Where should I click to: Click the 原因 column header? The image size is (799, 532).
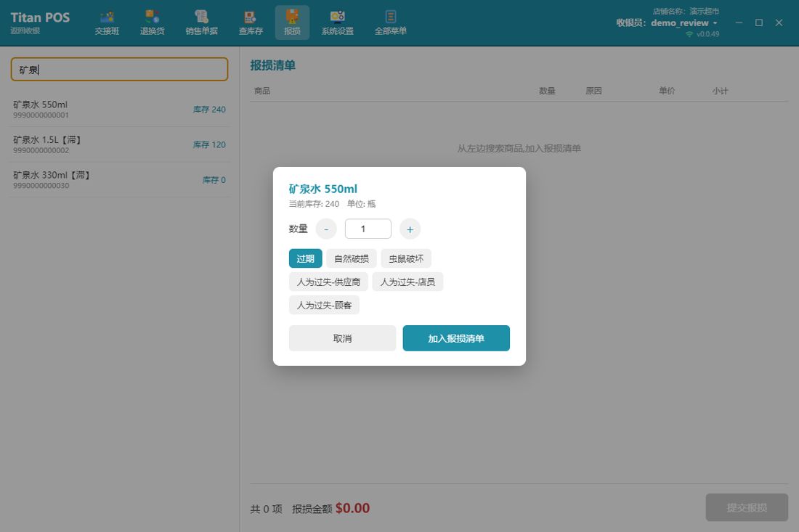click(x=593, y=91)
